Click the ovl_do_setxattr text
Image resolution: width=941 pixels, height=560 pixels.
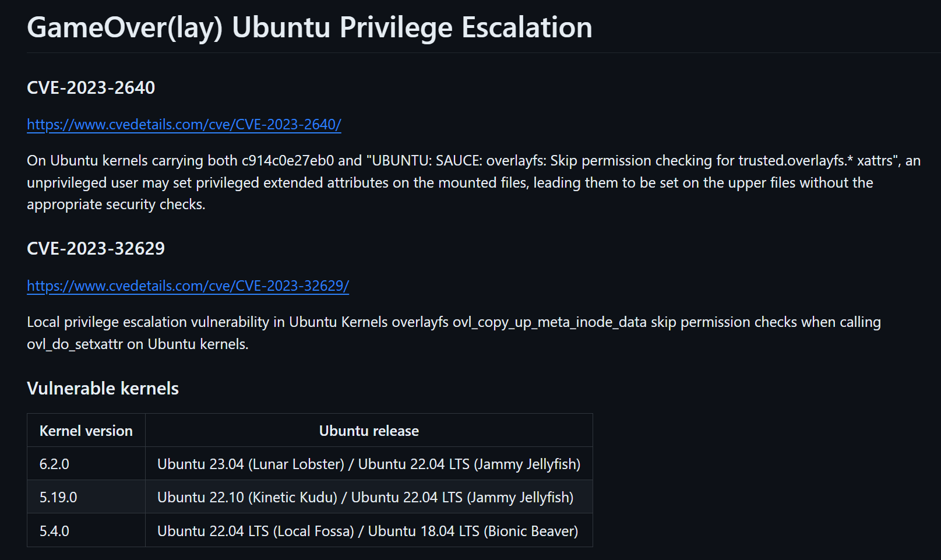(75, 344)
